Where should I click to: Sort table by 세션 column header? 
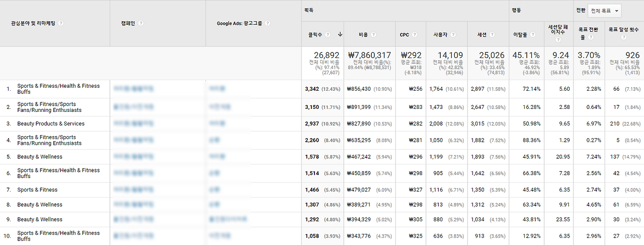482,35
